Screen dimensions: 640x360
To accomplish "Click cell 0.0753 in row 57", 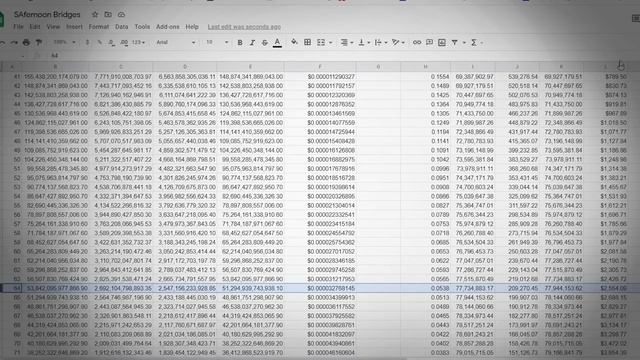I will 425,224.
